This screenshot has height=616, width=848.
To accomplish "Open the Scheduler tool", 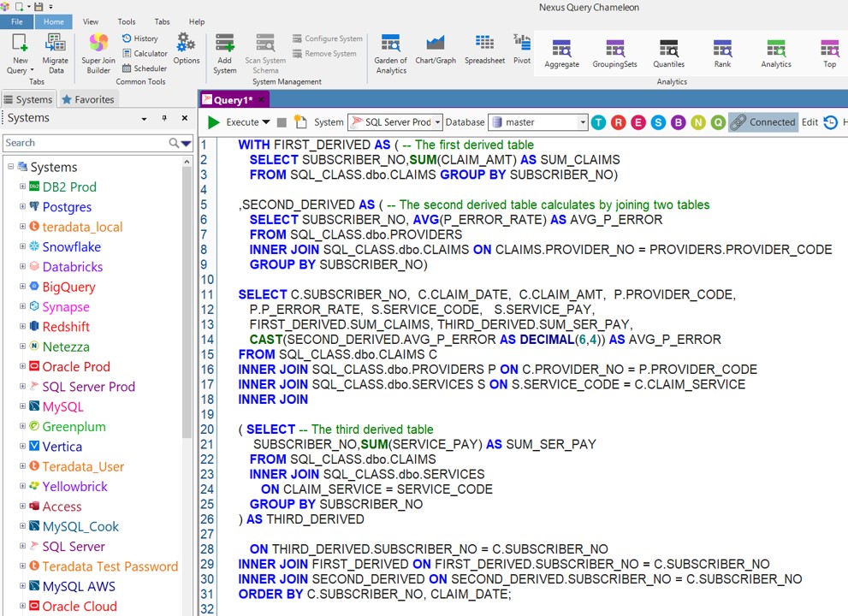I will tap(144, 68).
